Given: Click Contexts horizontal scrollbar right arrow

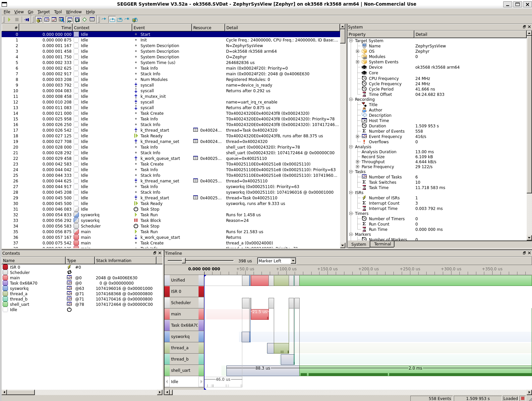Looking at the screenshot, I should [x=160, y=392].
